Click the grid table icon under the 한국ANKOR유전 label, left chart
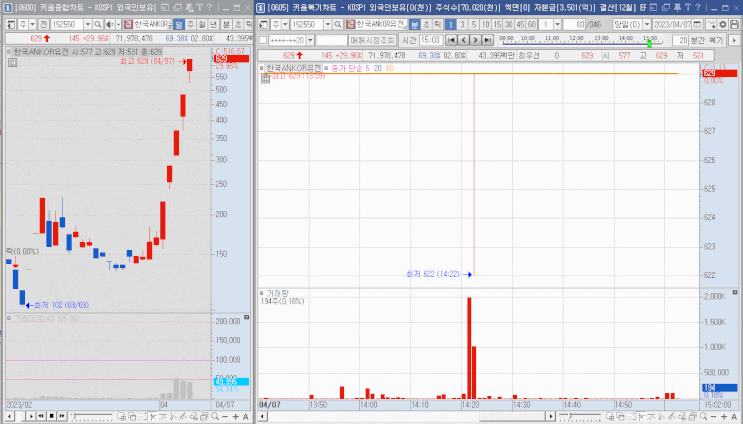 (12, 62)
